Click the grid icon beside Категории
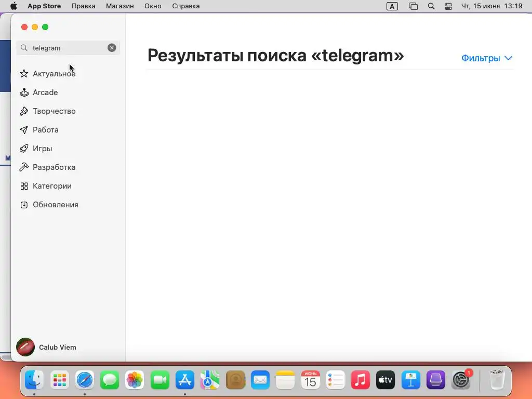The image size is (532, 399). tap(24, 186)
